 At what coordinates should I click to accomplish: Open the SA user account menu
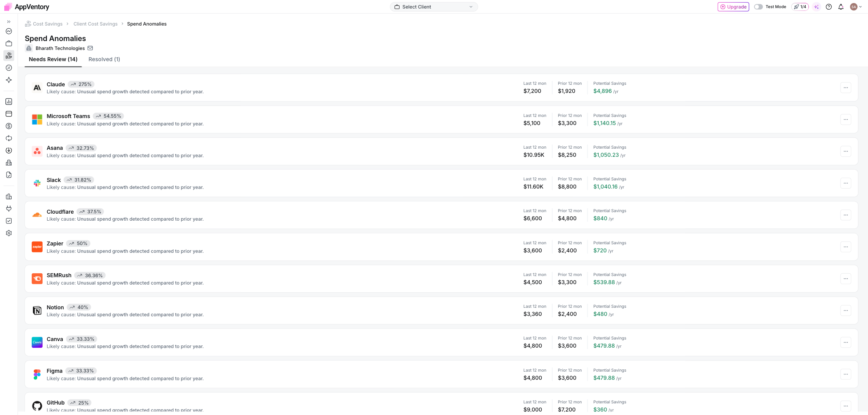[856, 7]
